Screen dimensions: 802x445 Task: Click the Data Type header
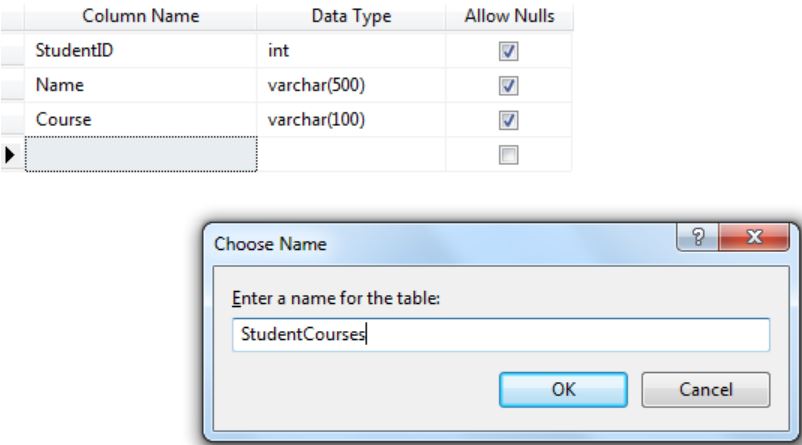(351, 16)
